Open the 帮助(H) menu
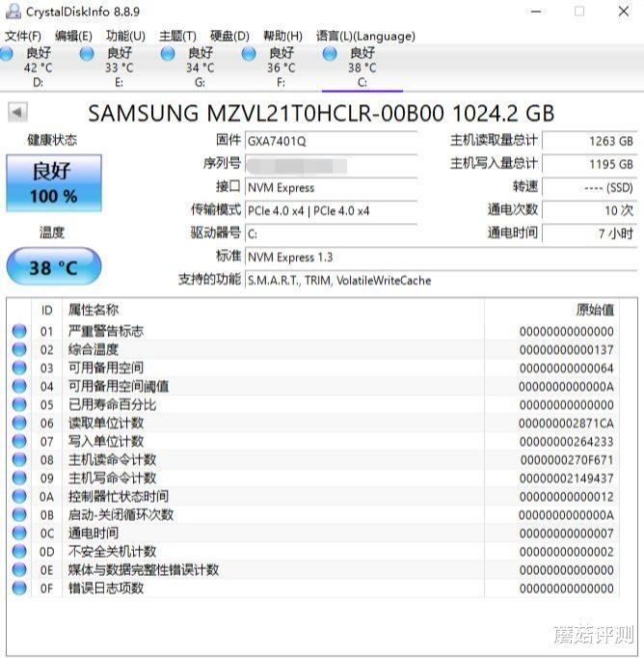 [x=282, y=36]
